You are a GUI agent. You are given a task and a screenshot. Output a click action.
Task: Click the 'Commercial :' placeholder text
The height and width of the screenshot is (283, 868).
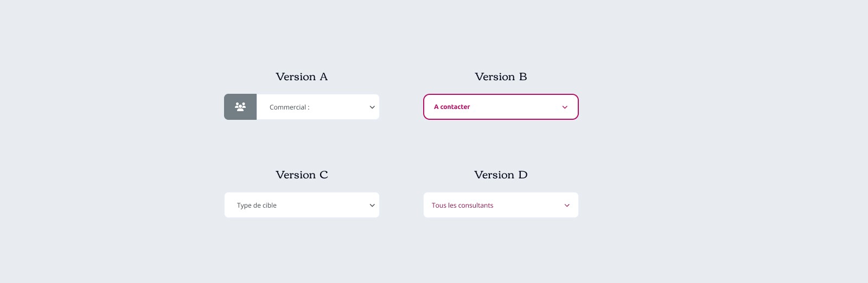pos(290,107)
